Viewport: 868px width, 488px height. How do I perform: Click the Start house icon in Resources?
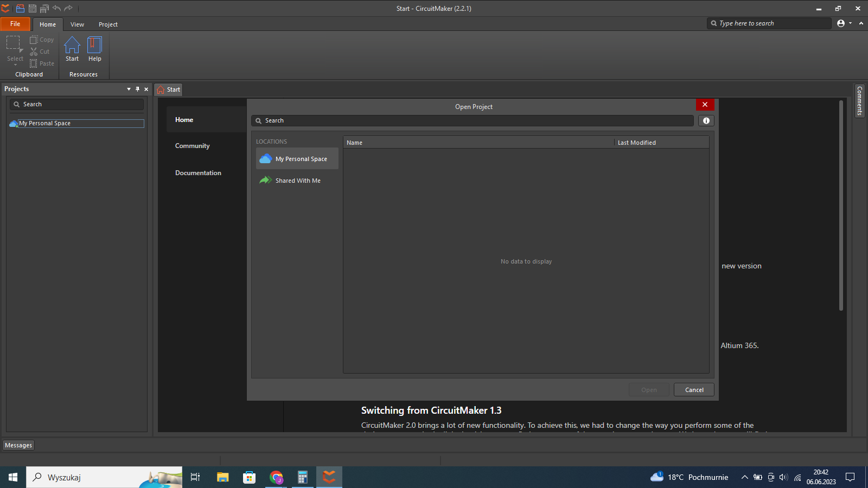(x=72, y=46)
